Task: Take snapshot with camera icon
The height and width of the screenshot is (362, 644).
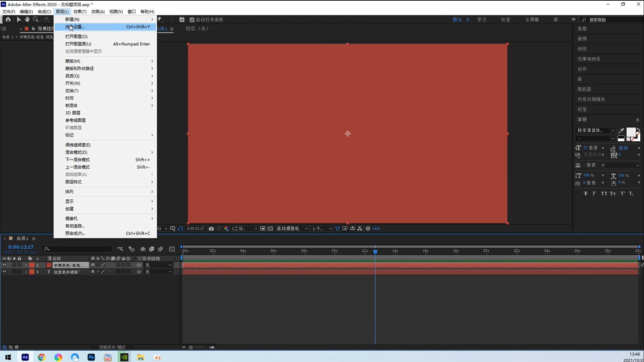Action: coord(211,229)
